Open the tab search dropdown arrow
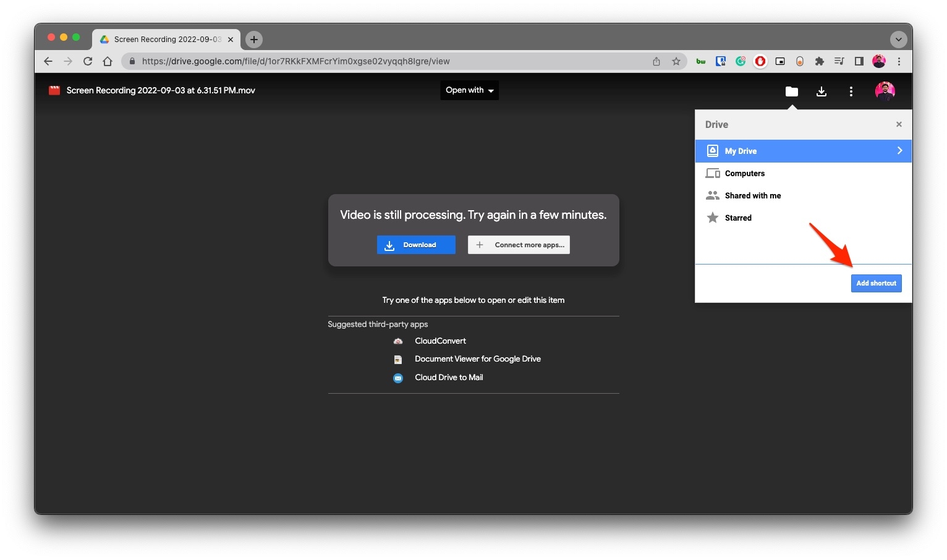 point(898,40)
